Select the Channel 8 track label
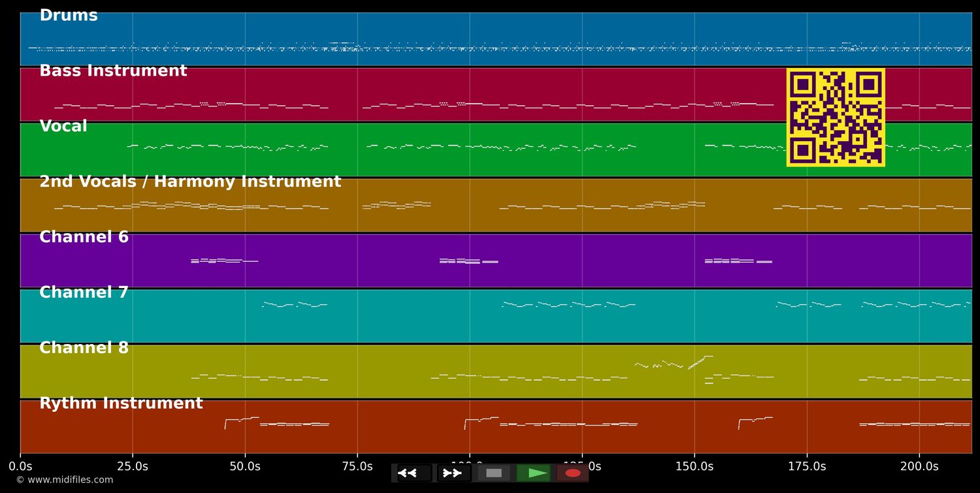The width and height of the screenshot is (980, 493). (84, 349)
